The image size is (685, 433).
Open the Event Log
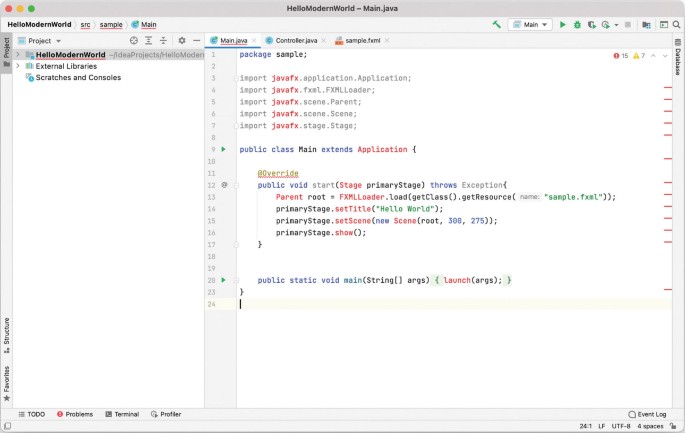click(647, 414)
